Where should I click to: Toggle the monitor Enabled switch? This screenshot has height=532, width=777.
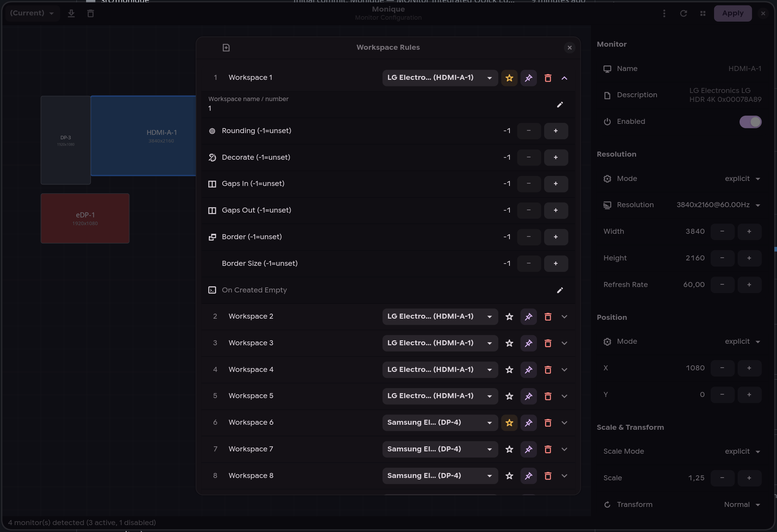(750, 122)
